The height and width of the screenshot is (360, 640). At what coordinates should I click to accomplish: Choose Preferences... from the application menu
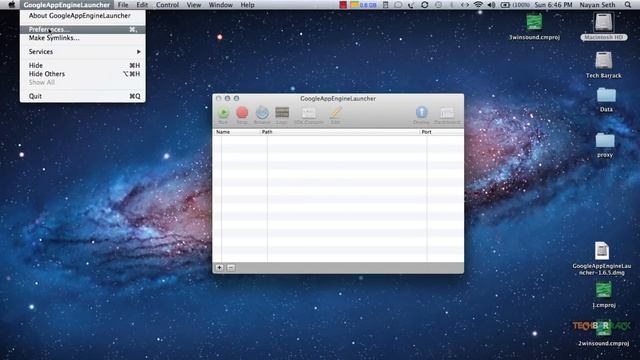click(x=82, y=29)
